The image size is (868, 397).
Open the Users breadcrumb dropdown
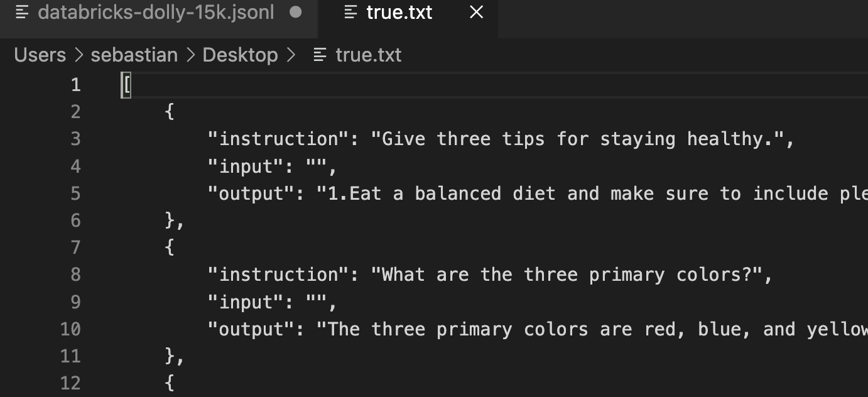point(40,55)
